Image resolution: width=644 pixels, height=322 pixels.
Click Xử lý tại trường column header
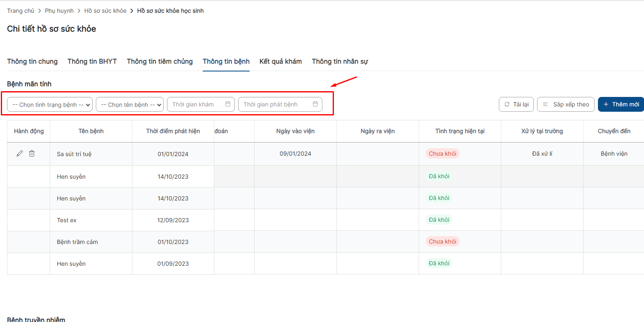(542, 131)
